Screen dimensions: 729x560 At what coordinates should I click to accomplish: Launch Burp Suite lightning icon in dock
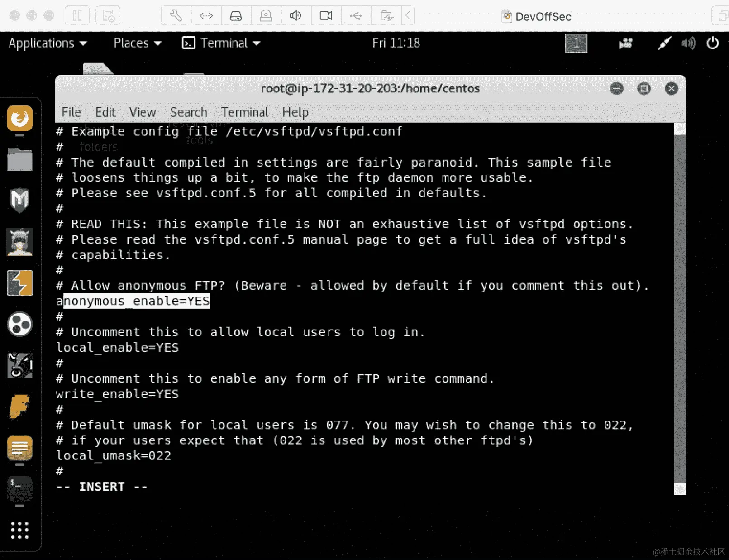click(x=19, y=283)
